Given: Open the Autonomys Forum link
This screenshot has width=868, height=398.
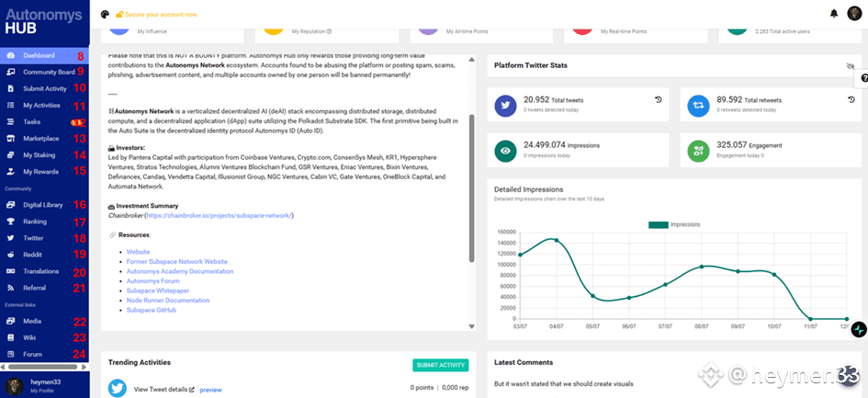Looking at the screenshot, I should [x=152, y=281].
